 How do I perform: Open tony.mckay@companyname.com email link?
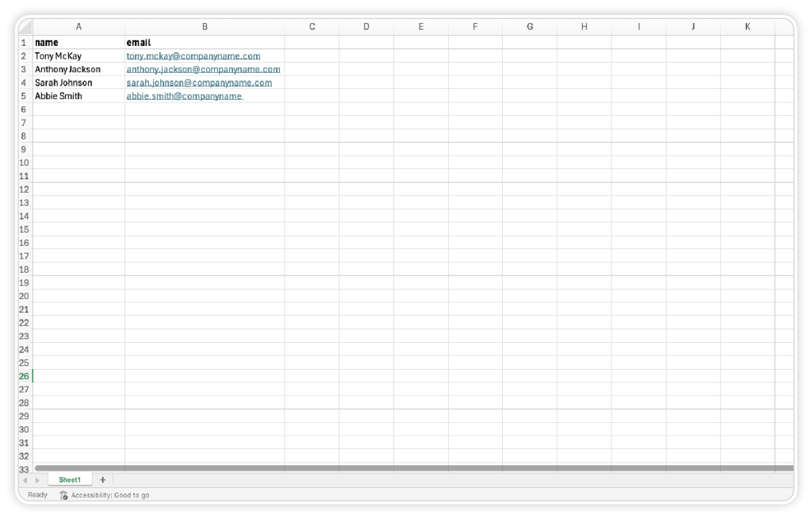pos(193,56)
